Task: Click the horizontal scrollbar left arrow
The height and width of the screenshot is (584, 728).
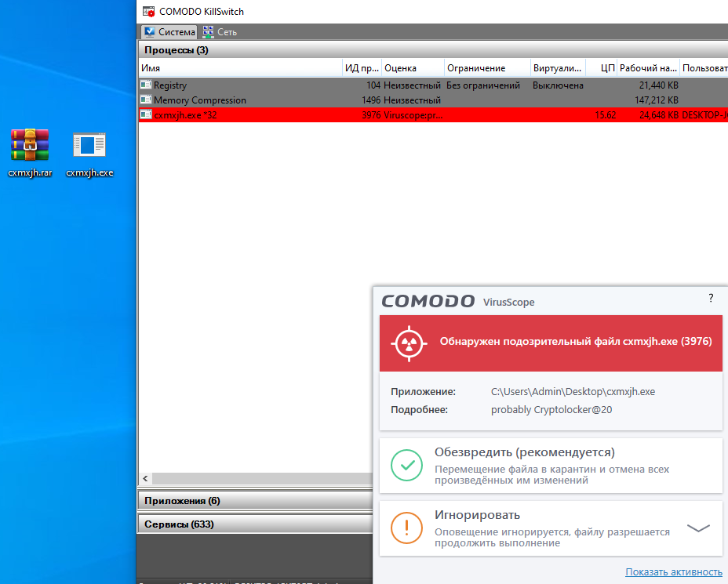Action: click(145, 478)
